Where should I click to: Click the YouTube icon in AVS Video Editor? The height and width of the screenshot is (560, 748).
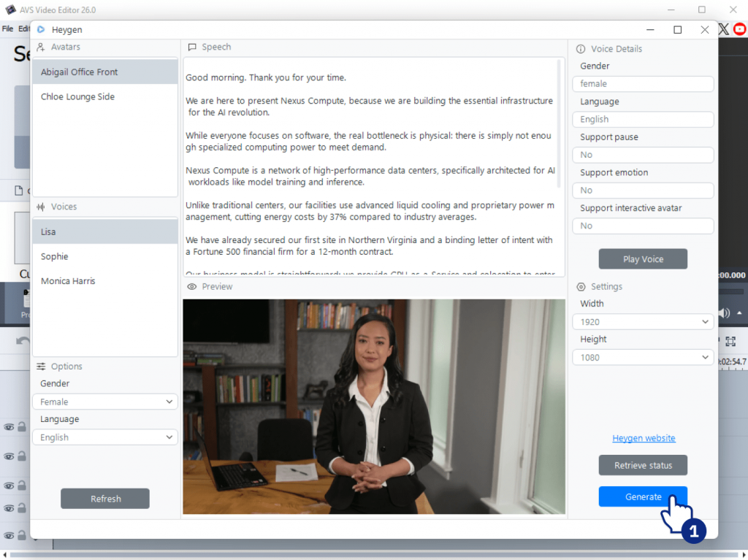pos(740,29)
